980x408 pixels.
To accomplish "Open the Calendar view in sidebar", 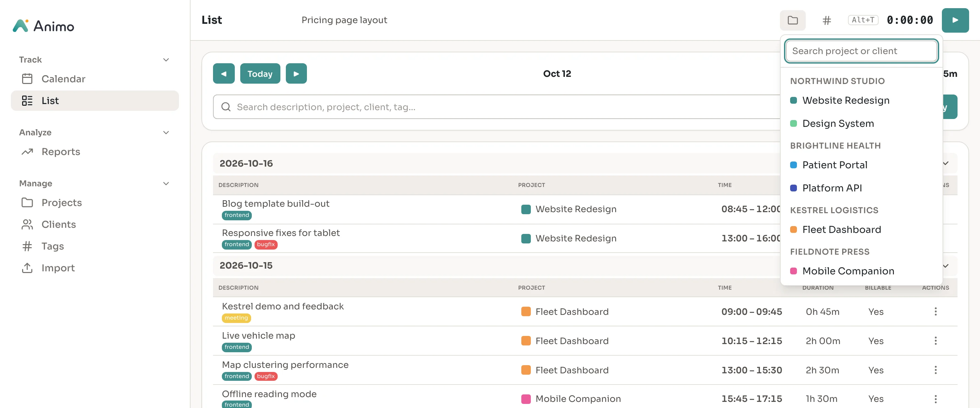I will click(95, 79).
